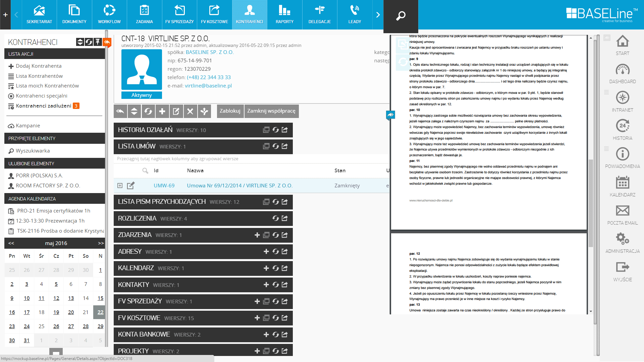This screenshot has width=644, height=362.
Task: Open favorite ROOM FACTORY SP. Z O.O.
Action: coord(48,186)
